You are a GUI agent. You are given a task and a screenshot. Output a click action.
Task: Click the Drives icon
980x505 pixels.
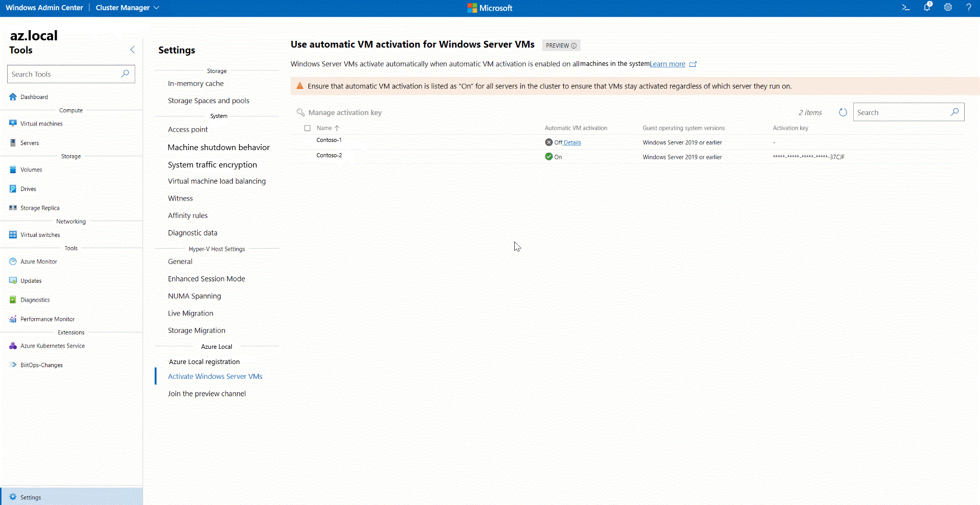coord(13,189)
